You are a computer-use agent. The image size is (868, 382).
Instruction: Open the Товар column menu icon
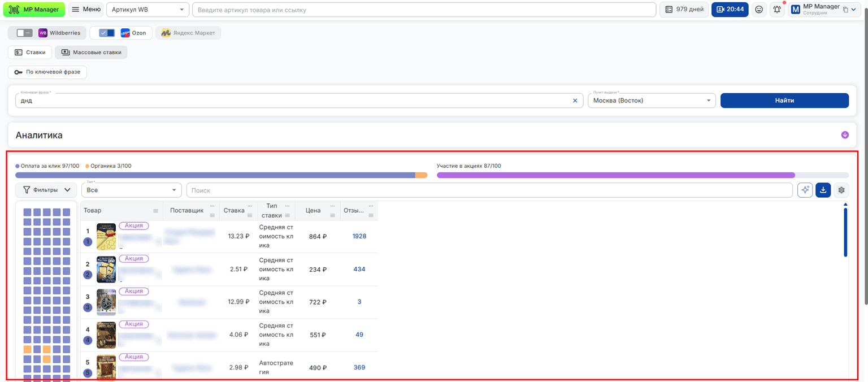[155, 211]
